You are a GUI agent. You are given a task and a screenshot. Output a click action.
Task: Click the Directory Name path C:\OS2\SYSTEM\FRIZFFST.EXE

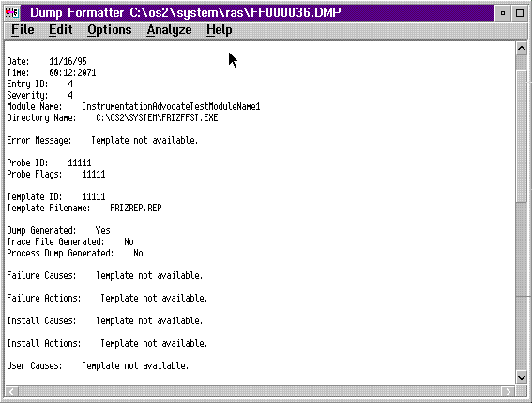157,118
